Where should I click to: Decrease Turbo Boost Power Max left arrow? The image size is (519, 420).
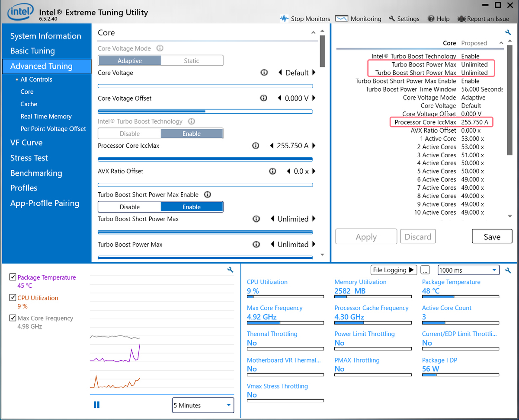click(x=272, y=244)
